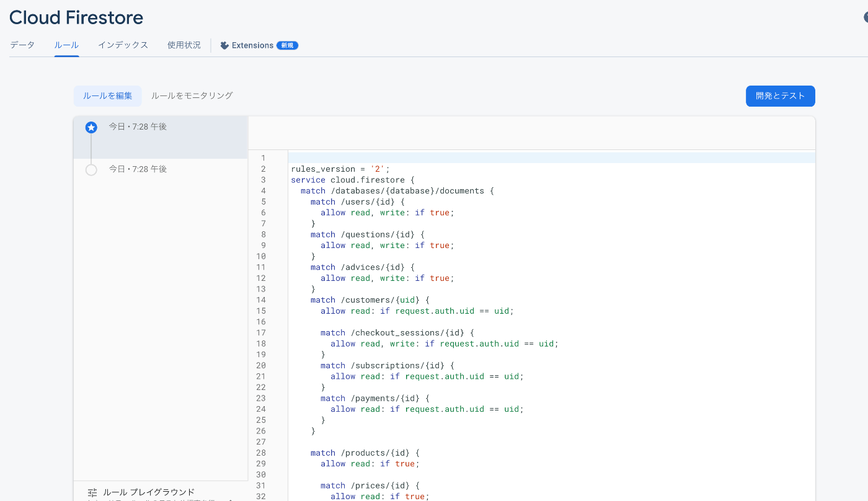This screenshot has width=868, height=501.
Task: Click the 新規 badge beside Extensions
Action: click(287, 45)
